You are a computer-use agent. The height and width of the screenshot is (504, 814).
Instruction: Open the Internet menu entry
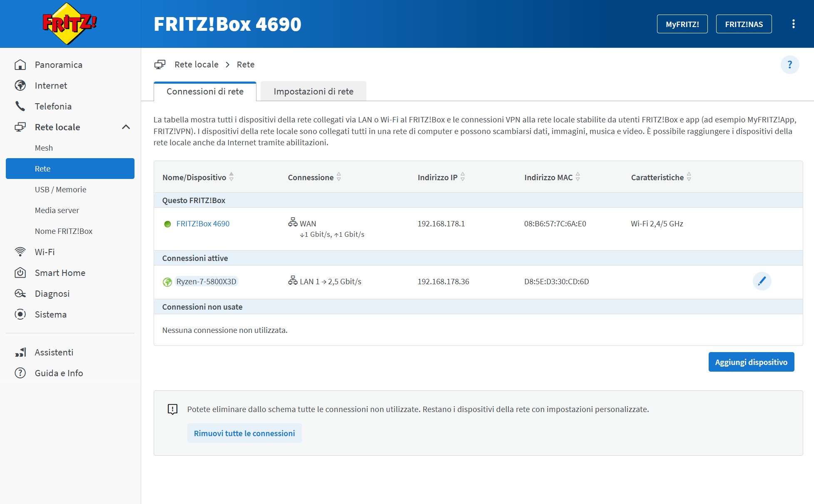coord(70,85)
